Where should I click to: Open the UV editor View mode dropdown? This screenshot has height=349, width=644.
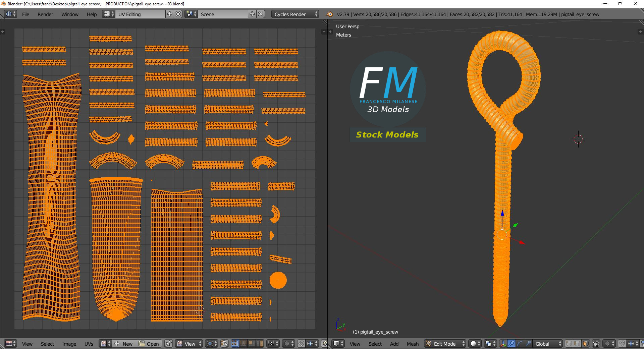pyautogui.click(x=190, y=344)
